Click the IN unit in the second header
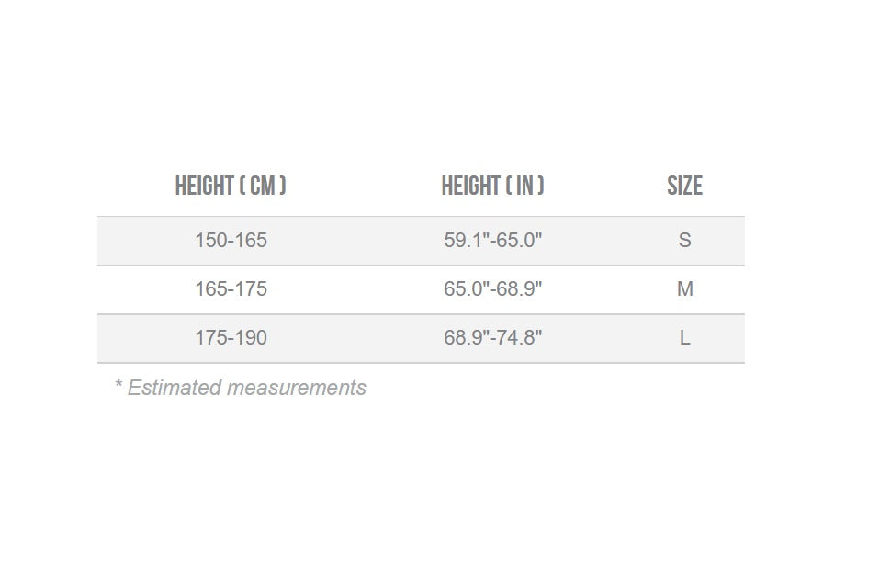Screen dimensions: 891x588 (524, 186)
